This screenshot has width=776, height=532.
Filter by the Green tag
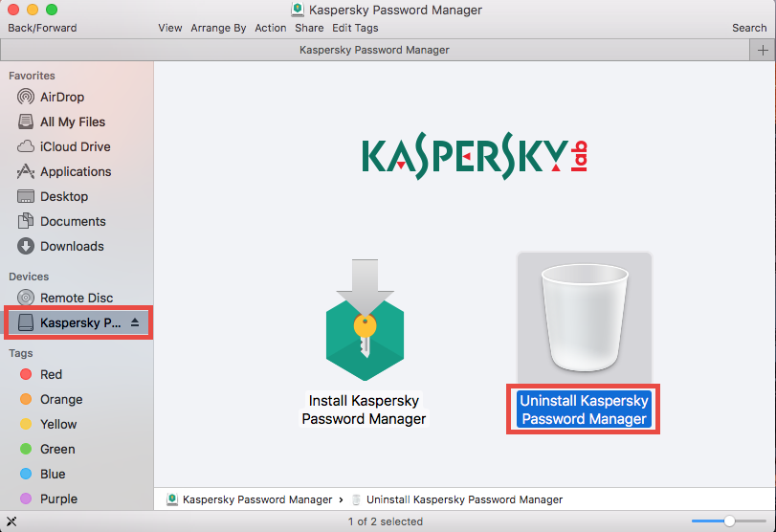coord(57,449)
